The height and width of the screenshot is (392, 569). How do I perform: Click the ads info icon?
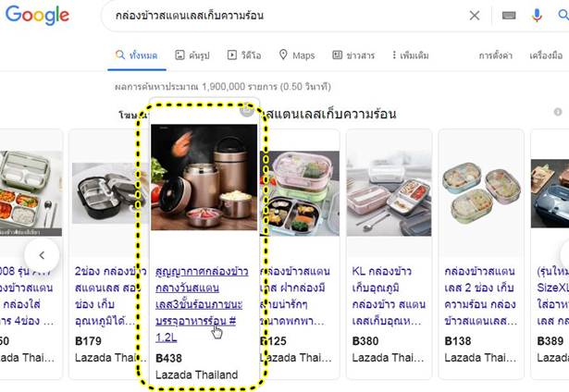[x=558, y=112]
